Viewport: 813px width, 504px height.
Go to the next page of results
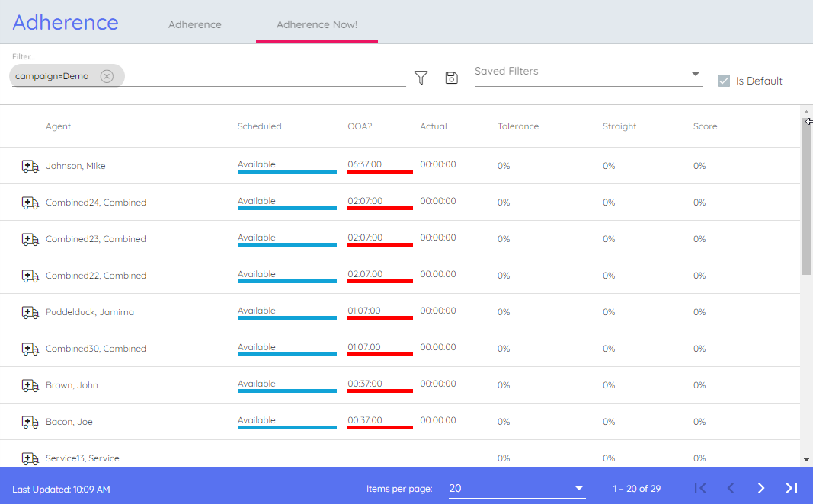coord(760,488)
